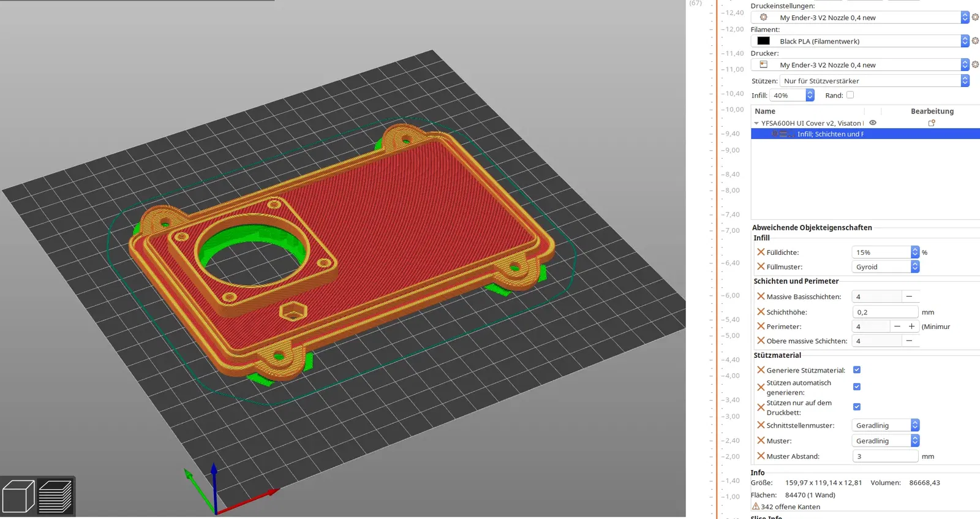The height and width of the screenshot is (519, 980).
Task: Uncheck Stützen automatisch generieren
Action: tap(857, 387)
